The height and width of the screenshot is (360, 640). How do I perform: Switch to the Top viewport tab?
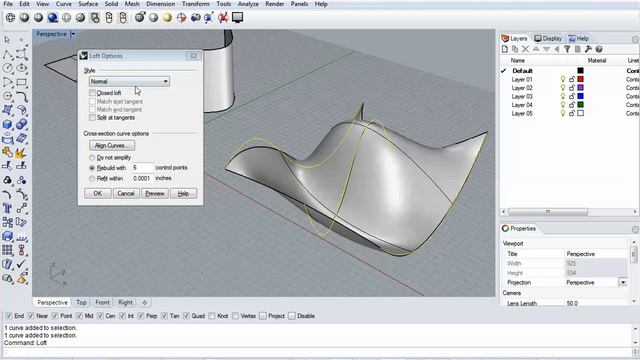point(81,302)
